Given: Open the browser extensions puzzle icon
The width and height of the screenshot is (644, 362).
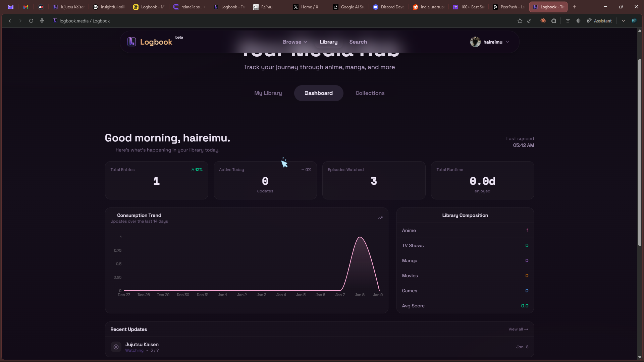Looking at the screenshot, I should (x=554, y=21).
